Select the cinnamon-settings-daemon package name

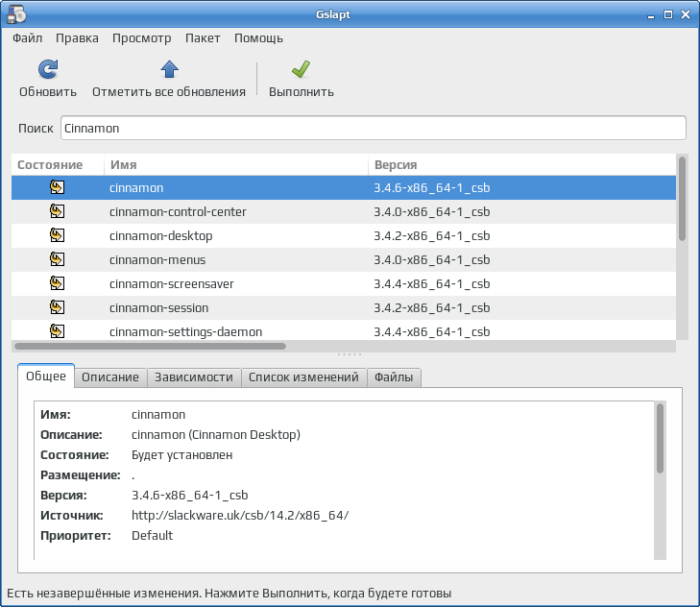[x=185, y=332]
